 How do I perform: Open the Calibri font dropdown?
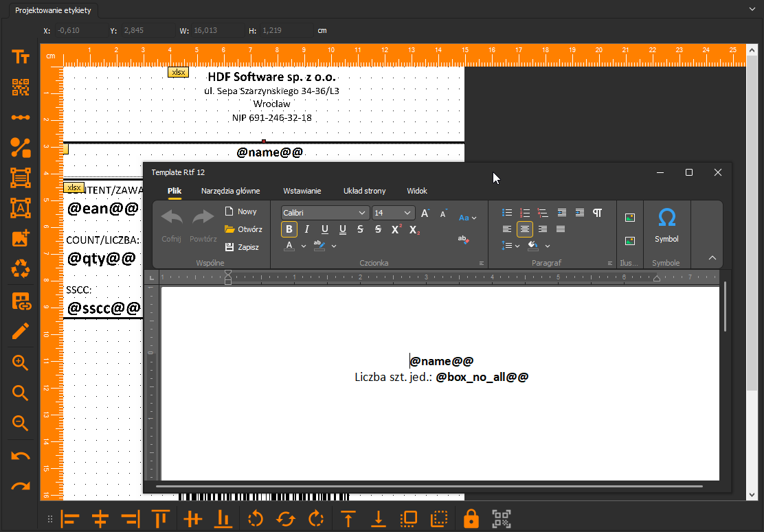click(362, 213)
